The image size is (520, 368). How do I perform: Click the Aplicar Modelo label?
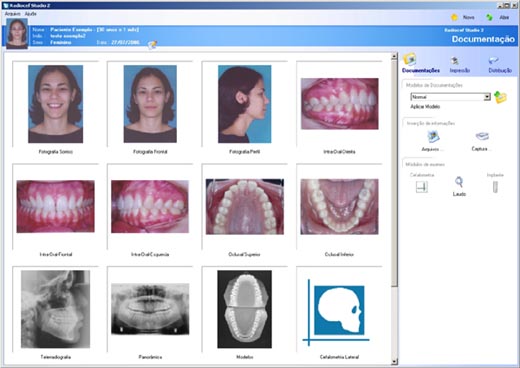click(x=425, y=107)
